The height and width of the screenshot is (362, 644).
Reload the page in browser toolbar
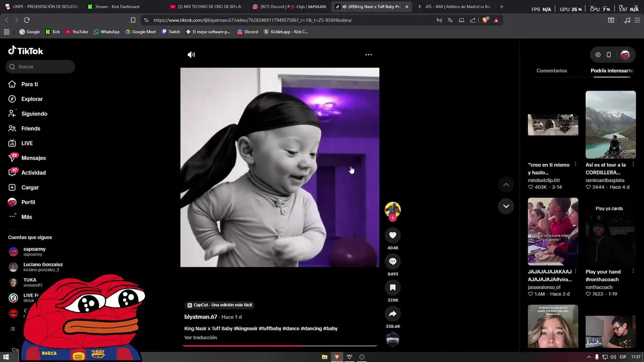click(27, 20)
